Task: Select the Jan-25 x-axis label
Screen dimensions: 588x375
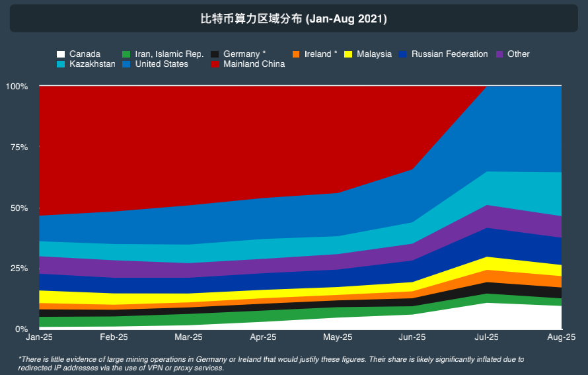Action: (x=40, y=337)
